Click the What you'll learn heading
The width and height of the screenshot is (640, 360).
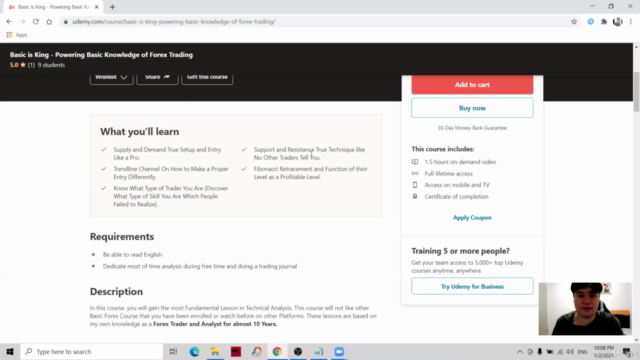(x=140, y=132)
